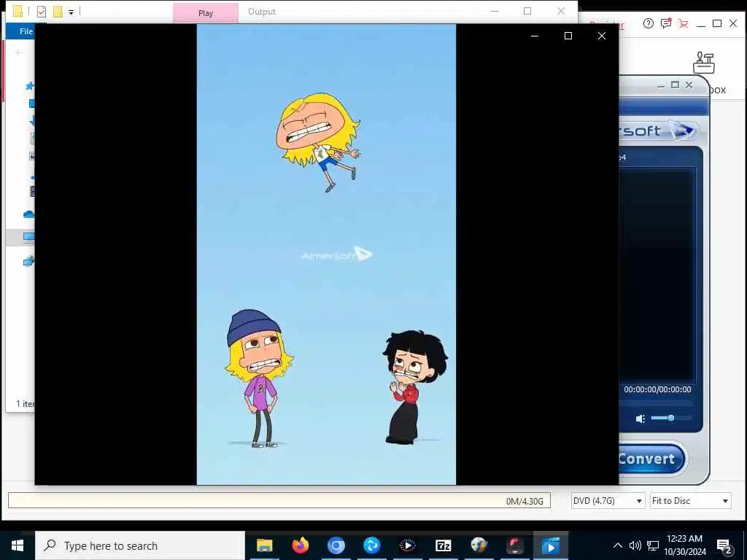The width and height of the screenshot is (747, 560).
Task: Open the globe-and-disc app on the taskbar
Action: [x=479, y=545]
